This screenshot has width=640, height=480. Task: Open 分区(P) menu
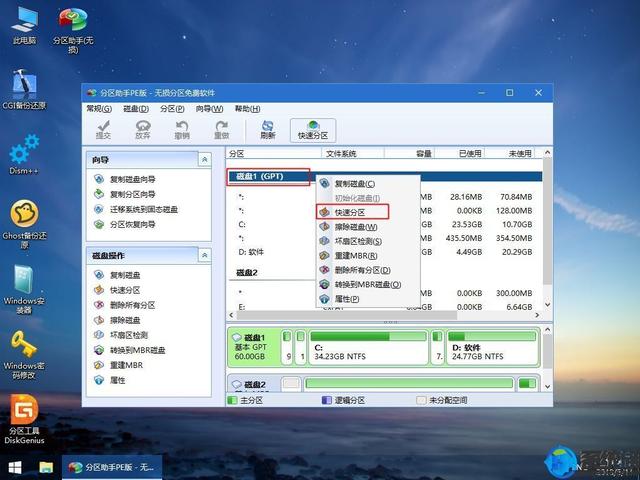tap(172, 109)
